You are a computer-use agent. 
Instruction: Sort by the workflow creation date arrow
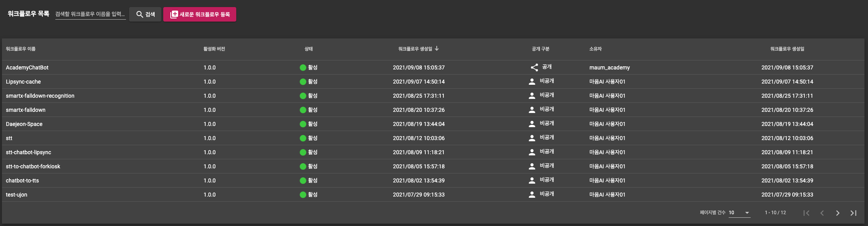point(437,49)
